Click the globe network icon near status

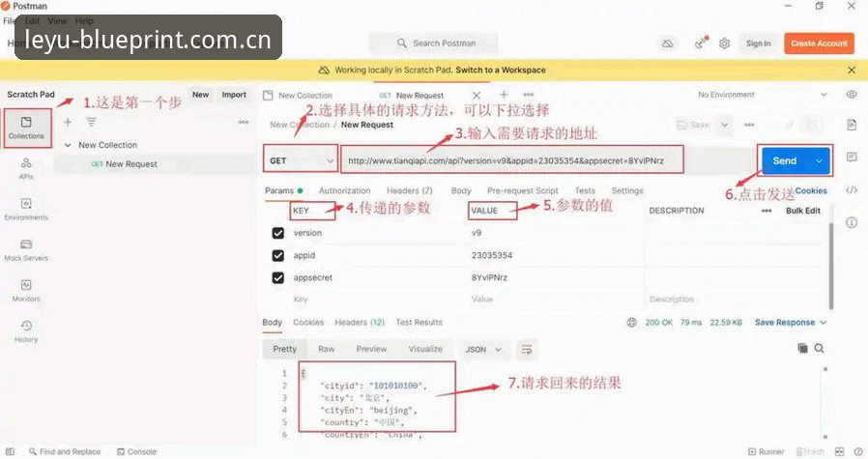pos(631,322)
